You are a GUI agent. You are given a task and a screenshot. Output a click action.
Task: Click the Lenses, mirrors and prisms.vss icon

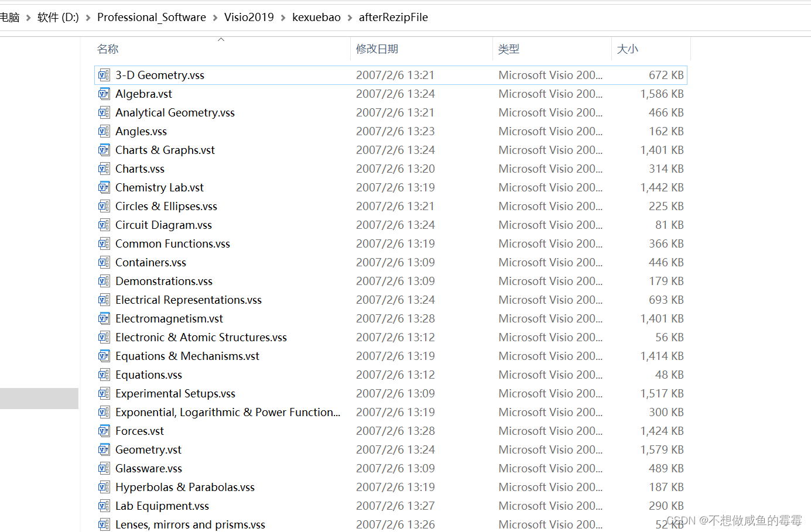pyautogui.click(x=104, y=524)
